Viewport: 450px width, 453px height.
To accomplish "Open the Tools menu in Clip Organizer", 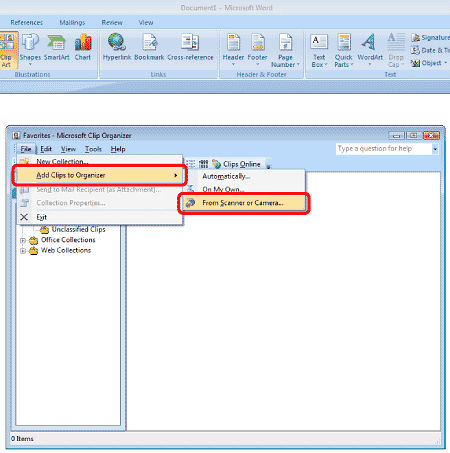I will click(x=93, y=149).
